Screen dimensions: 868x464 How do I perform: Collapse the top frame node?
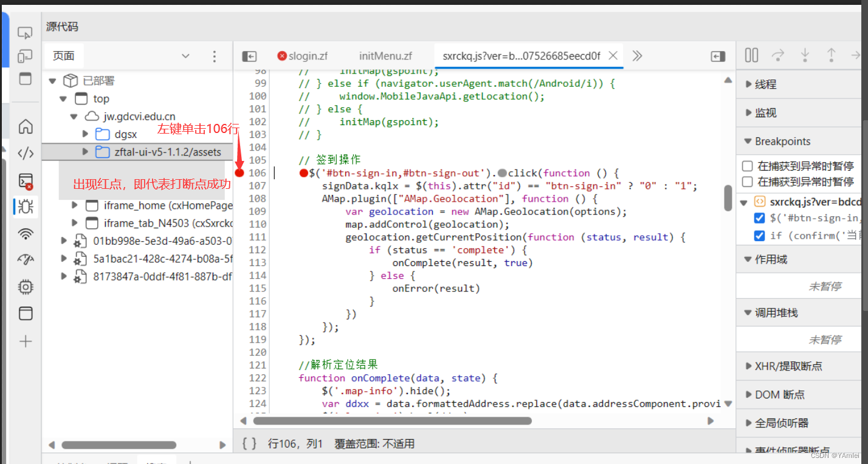tap(63, 99)
